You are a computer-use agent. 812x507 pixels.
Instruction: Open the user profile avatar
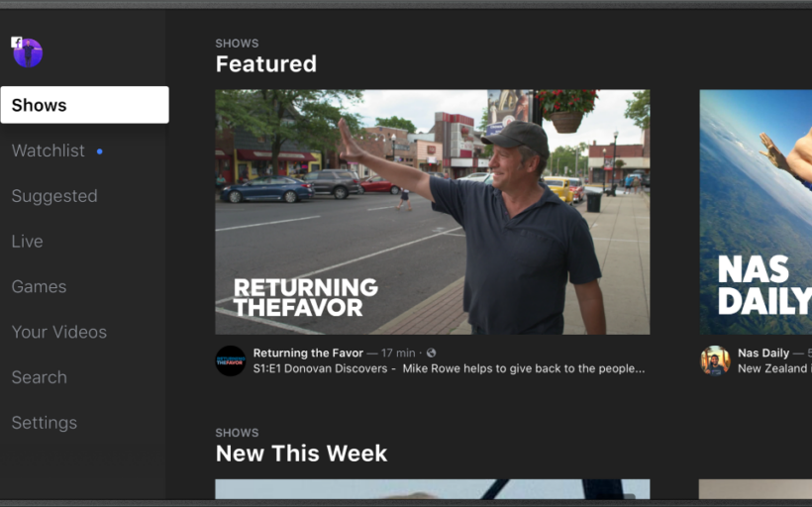click(28, 52)
